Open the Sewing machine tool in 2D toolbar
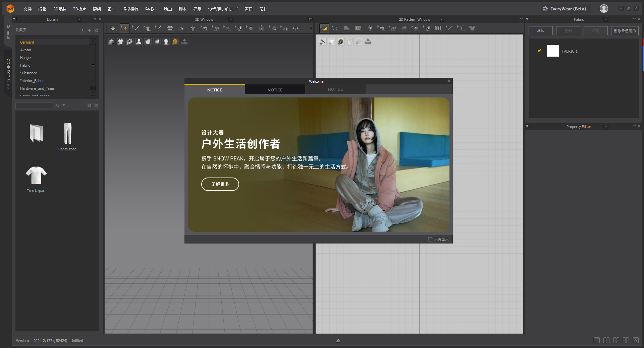Screen dimensions: 644x348 382,28
